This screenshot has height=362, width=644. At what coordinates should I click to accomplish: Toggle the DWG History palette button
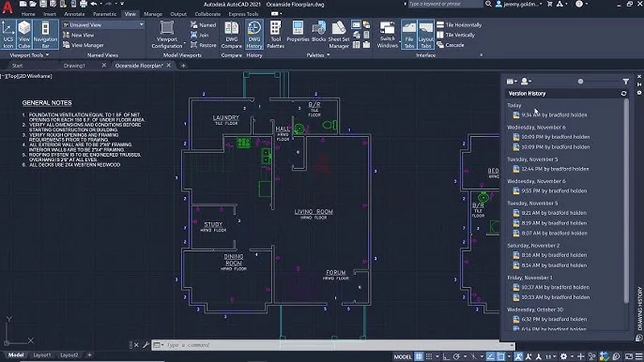click(254, 35)
